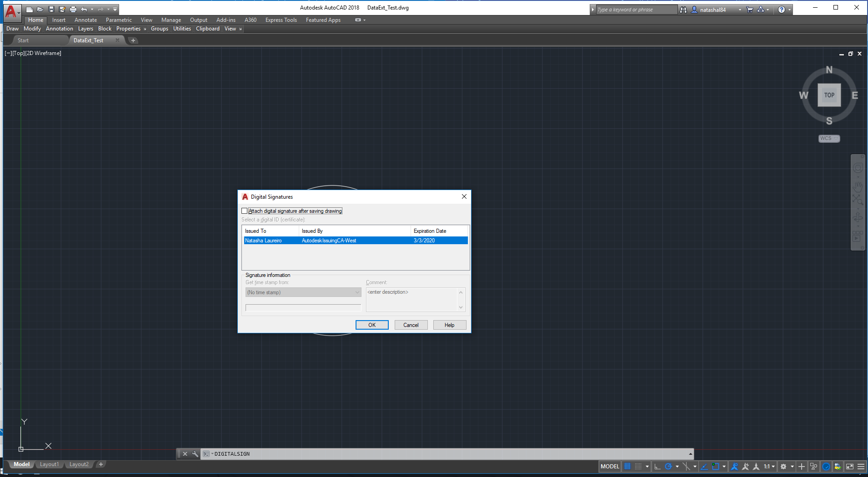Image resolution: width=868 pixels, height=477 pixels.
Task: Expand the command line history arrow
Action: pyautogui.click(x=690, y=454)
